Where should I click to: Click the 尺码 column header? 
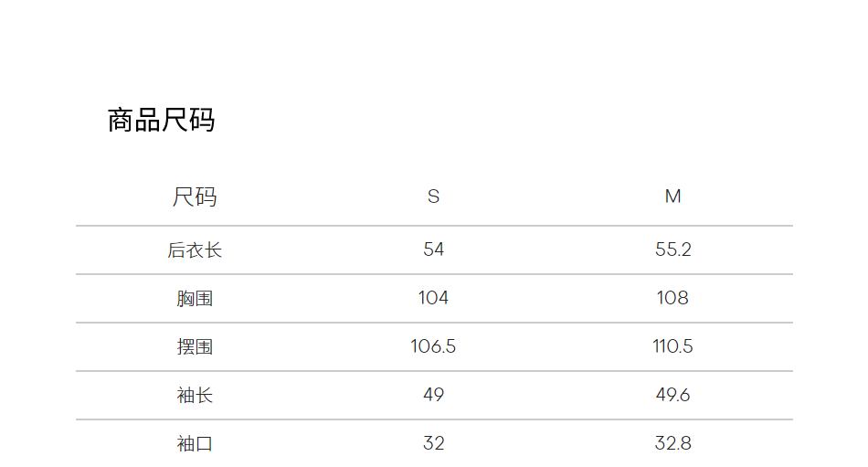click(x=195, y=196)
